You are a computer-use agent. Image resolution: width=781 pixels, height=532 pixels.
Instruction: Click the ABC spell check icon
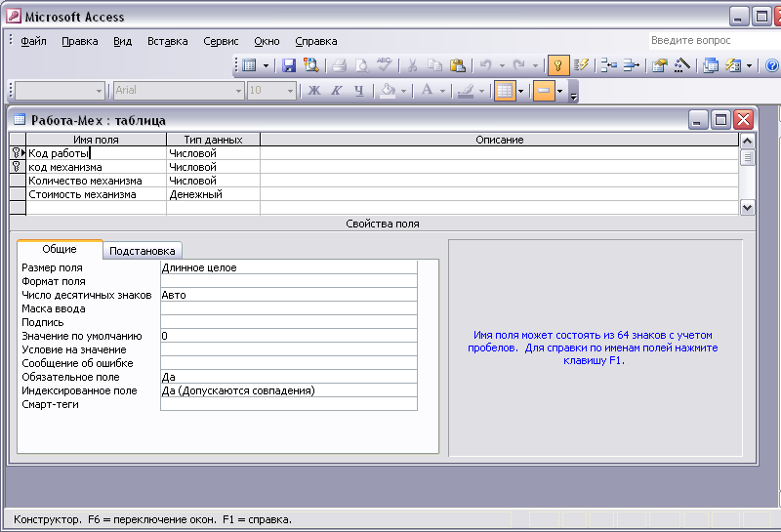384,64
